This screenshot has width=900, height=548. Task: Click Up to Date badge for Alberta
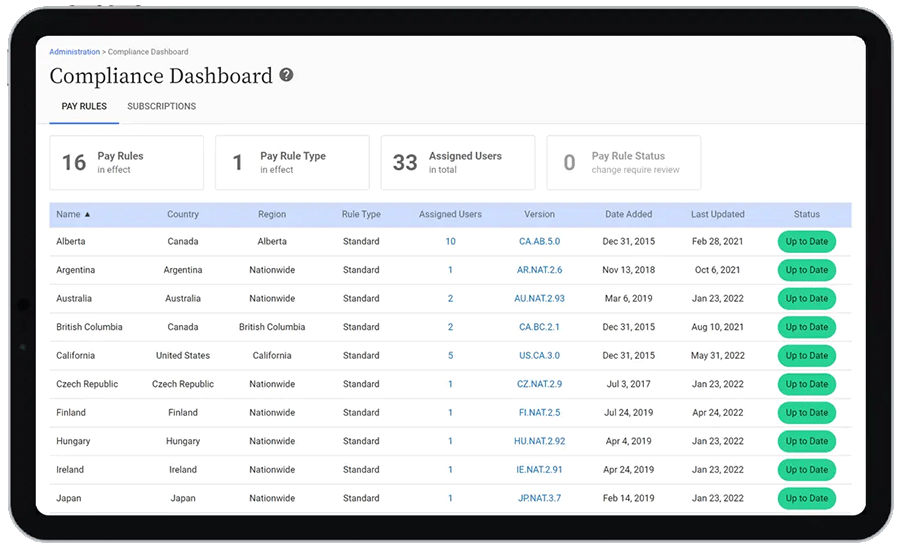[x=806, y=242]
